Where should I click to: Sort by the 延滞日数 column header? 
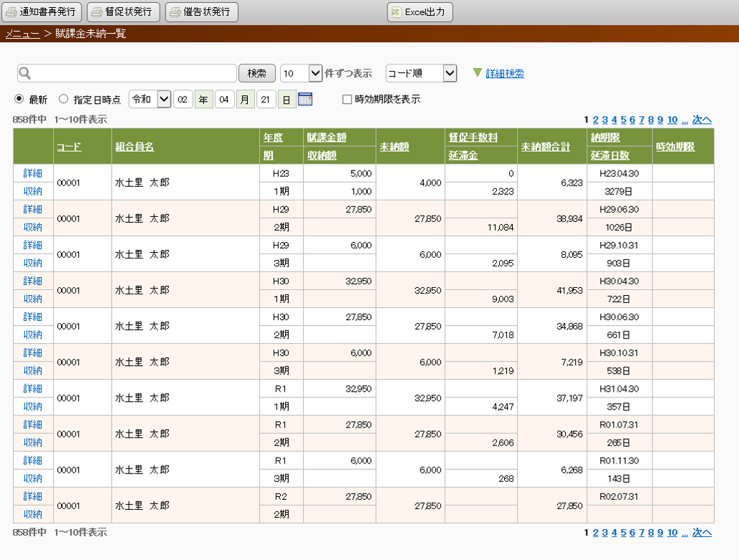(610, 155)
